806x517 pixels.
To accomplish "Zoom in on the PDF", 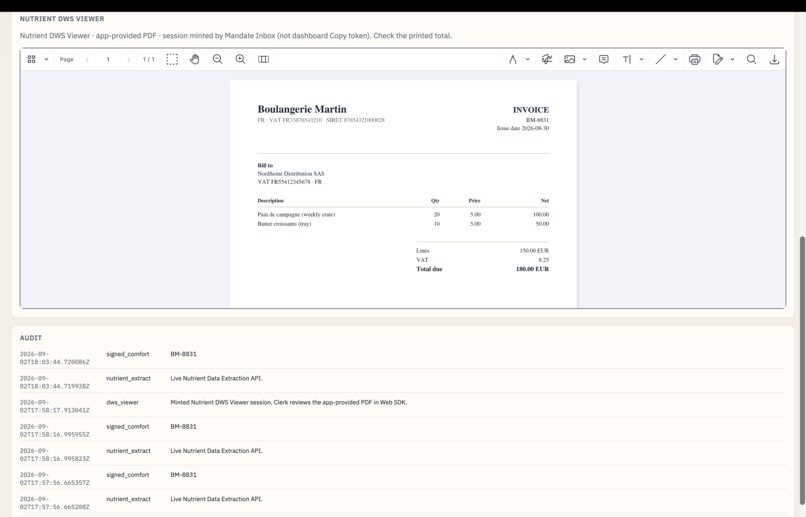I will pyautogui.click(x=240, y=59).
